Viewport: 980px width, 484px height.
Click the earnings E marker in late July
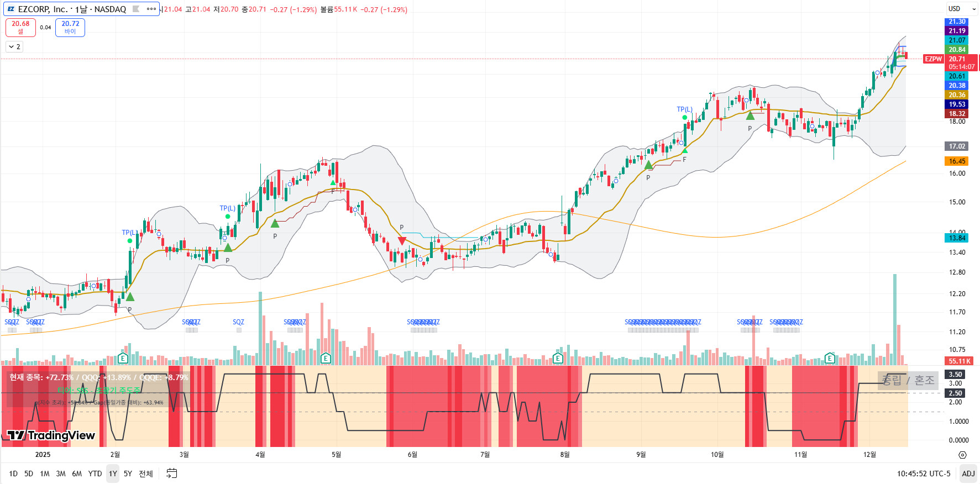[x=558, y=358]
